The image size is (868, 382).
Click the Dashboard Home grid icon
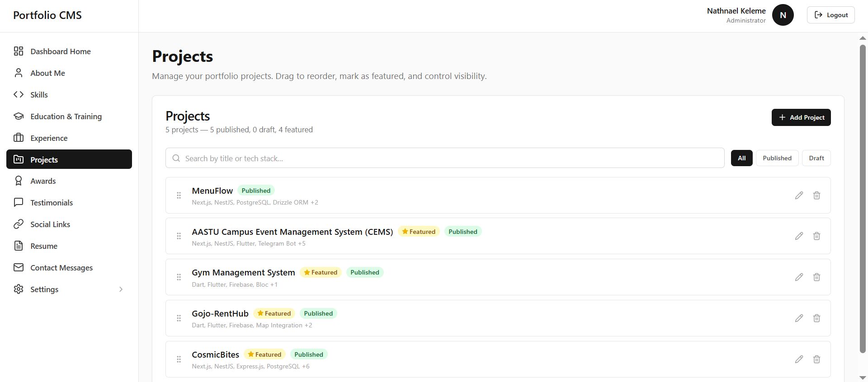click(19, 51)
